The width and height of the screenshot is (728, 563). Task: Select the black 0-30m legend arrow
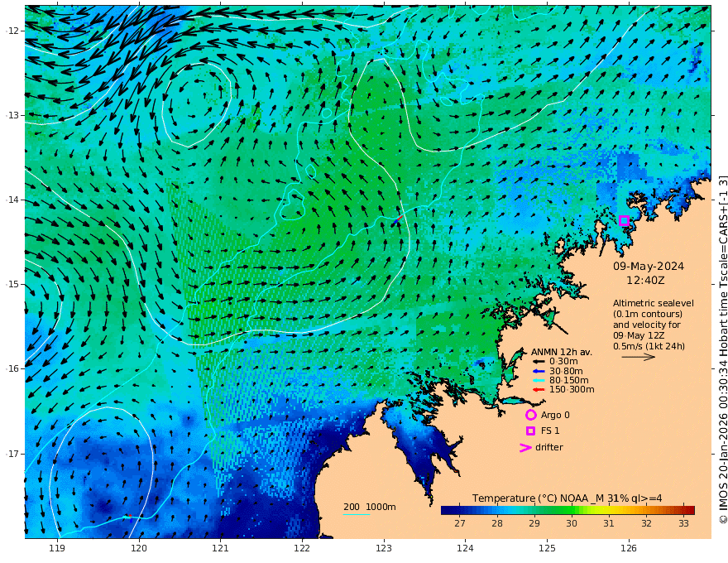point(539,362)
